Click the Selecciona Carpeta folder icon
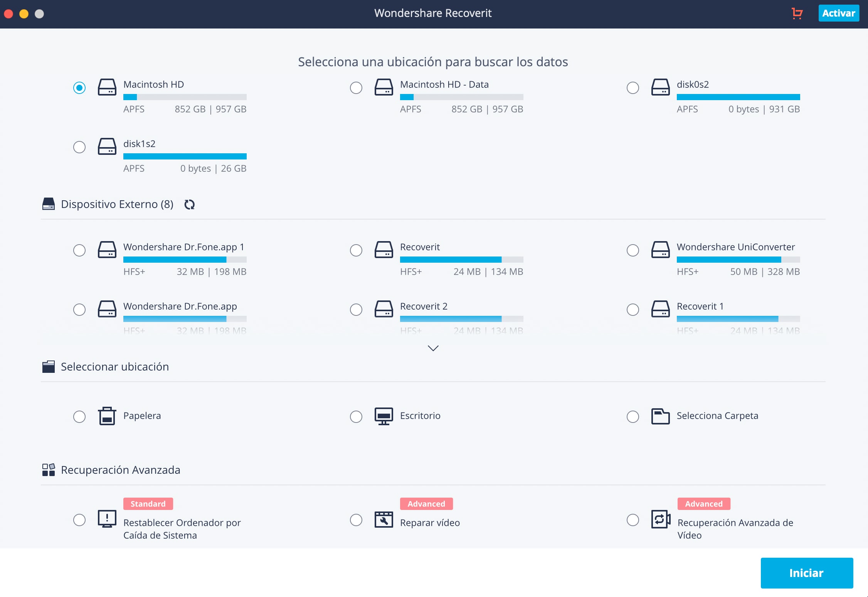Image resolution: width=868 pixels, height=597 pixels. point(661,416)
